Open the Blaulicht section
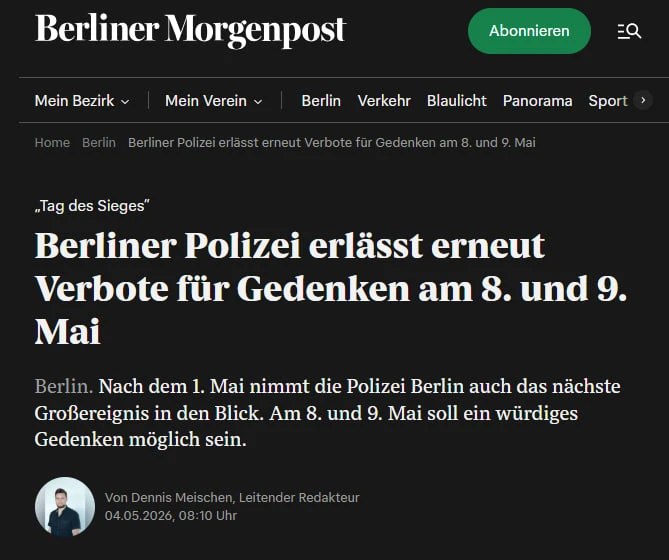 point(457,101)
